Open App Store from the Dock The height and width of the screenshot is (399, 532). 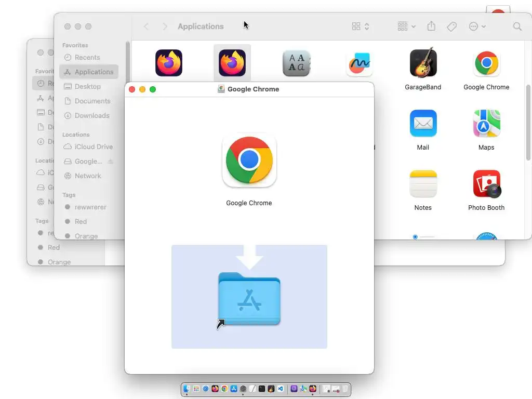click(x=234, y=389)
